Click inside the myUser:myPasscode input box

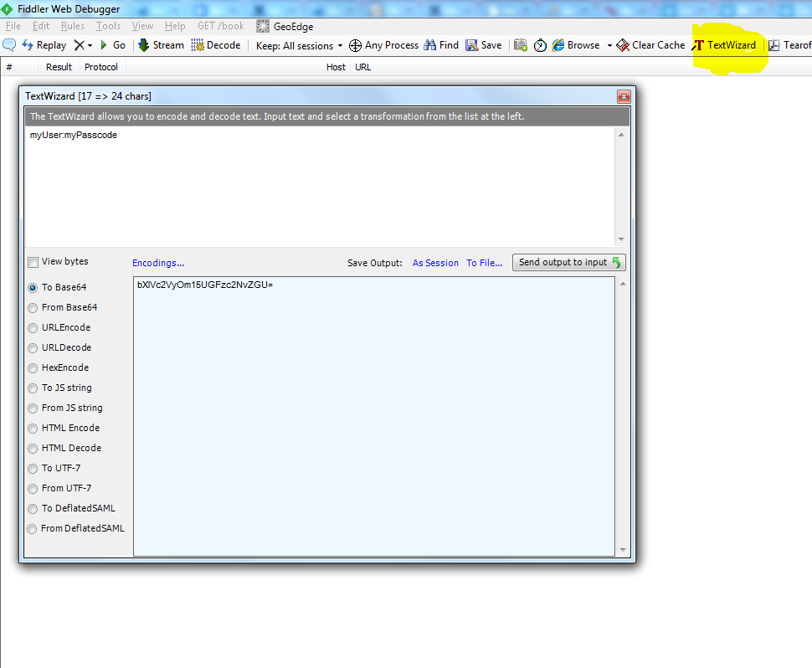click(x=320, y=187)
